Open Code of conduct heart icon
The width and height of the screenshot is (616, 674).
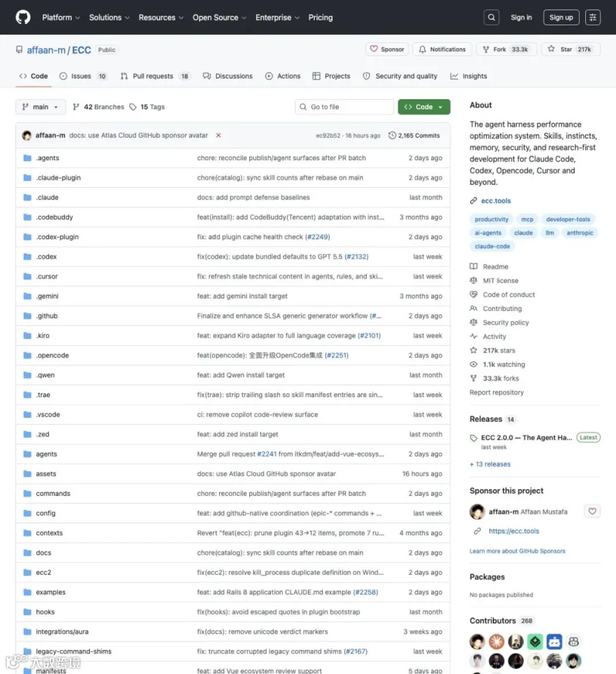click(x=474, y=295)
